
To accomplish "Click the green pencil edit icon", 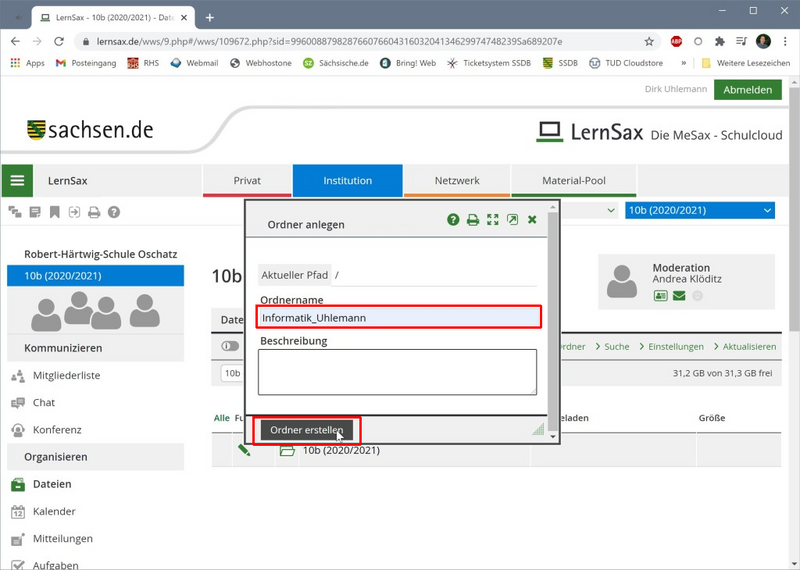I will pyautogui.click(x=244, y=451).
